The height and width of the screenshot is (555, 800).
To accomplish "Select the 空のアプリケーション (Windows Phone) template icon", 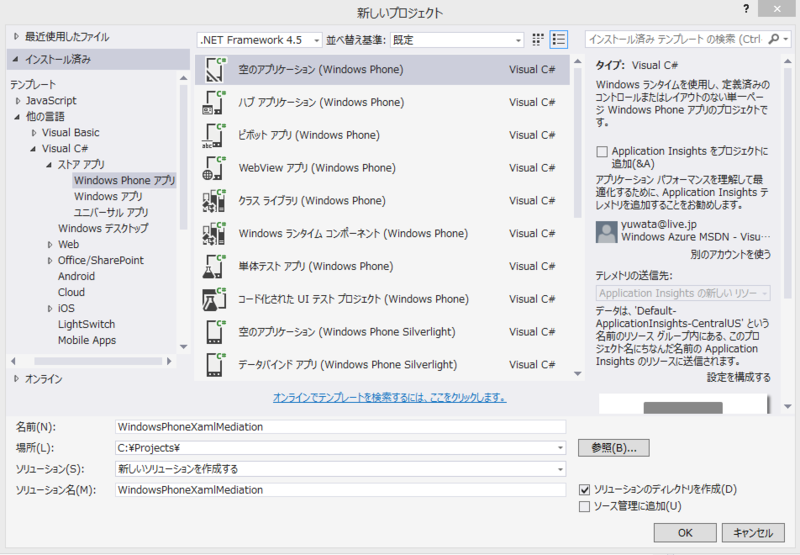I will click(x=214, y=70).
